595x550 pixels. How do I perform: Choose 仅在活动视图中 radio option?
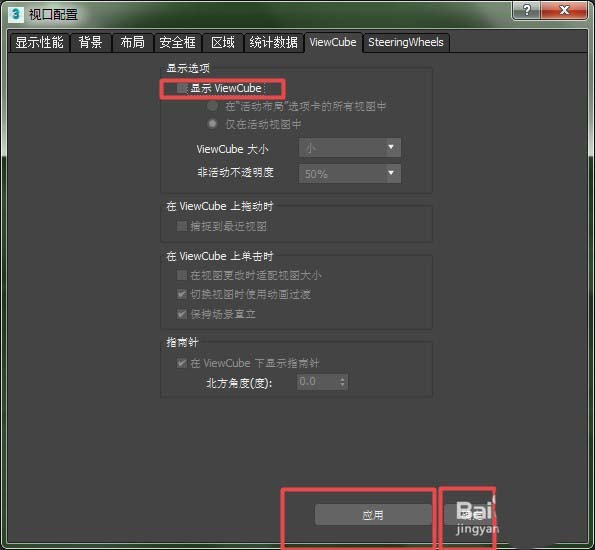[x=212, y=124]
